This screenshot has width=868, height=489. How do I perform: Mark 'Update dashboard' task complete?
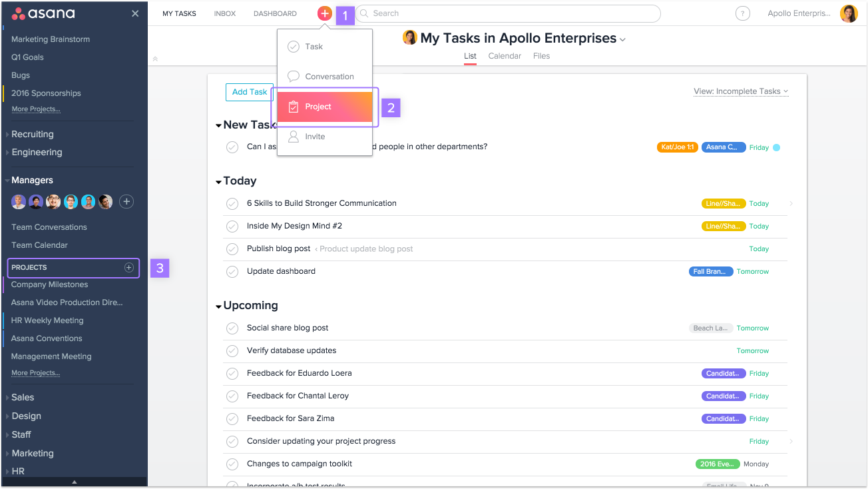click(x=232, y=272)
